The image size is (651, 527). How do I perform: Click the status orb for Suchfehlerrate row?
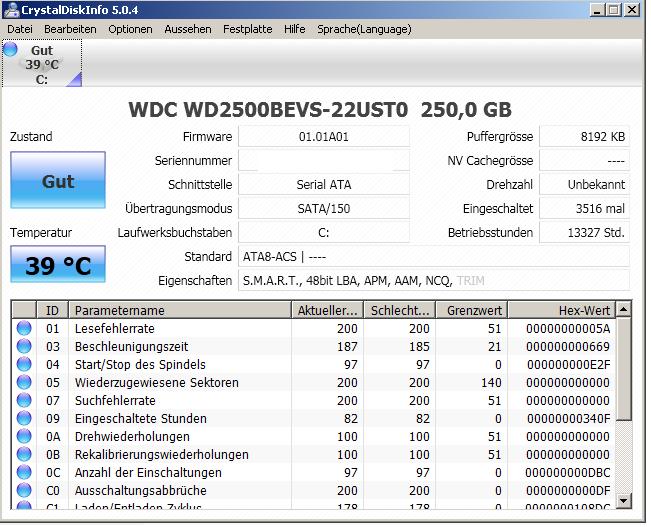[24, 400]
